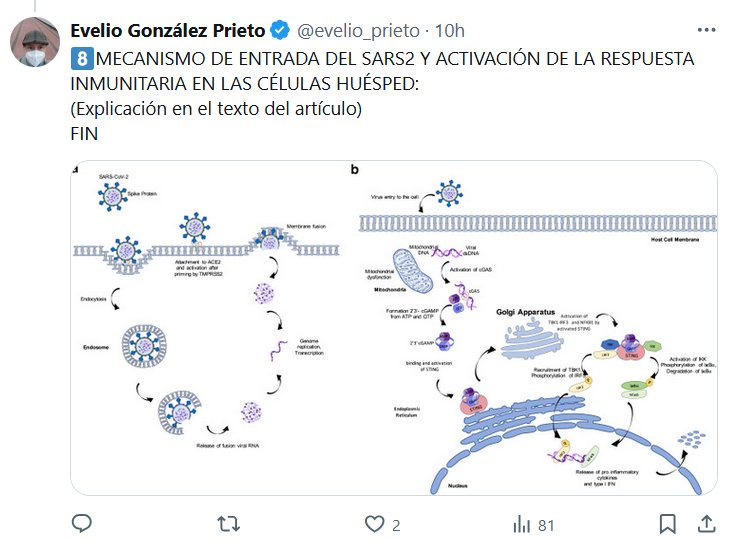This screenshot has height=540, width=736.
Task: Open the share menu arrow icon
Action: pyautogui.click(x=706, y=523)
